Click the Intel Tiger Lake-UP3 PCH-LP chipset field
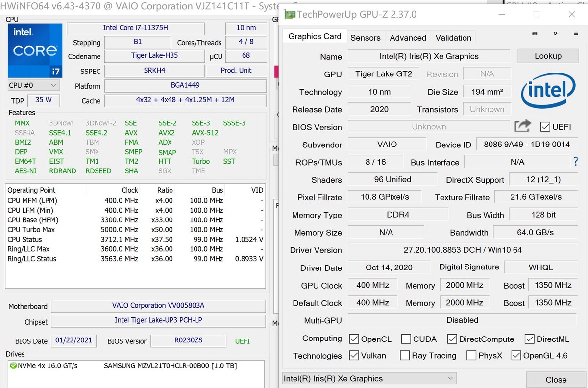 pyautogui.click(x=158, y=320)
